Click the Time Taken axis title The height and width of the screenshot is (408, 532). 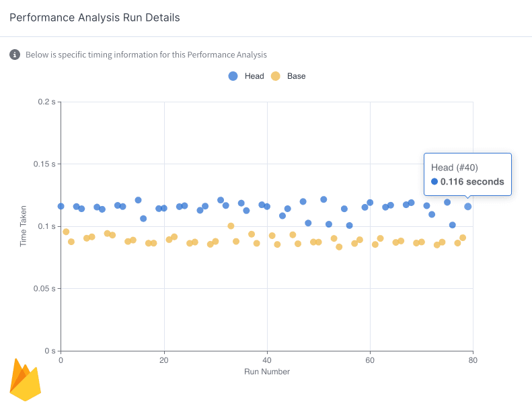23,226
